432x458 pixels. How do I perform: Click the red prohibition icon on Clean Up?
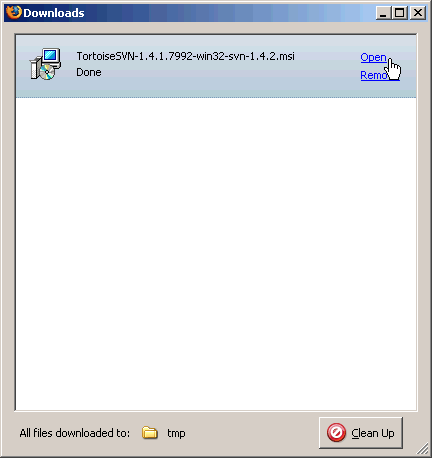click(336, 433)
